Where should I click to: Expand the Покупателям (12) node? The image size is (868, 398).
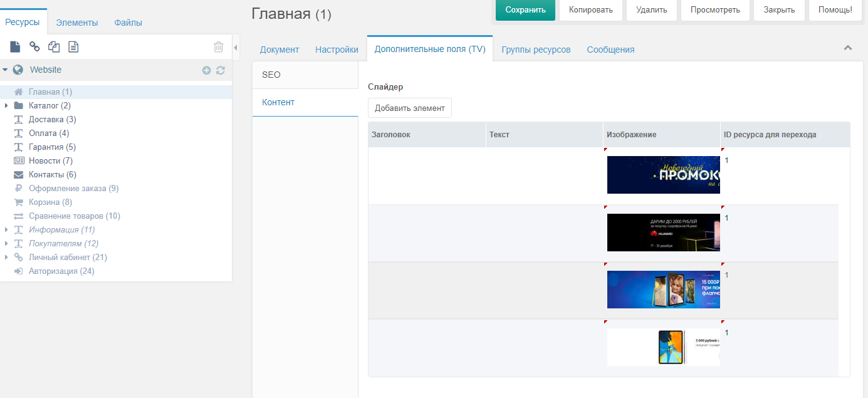(6, 243)
